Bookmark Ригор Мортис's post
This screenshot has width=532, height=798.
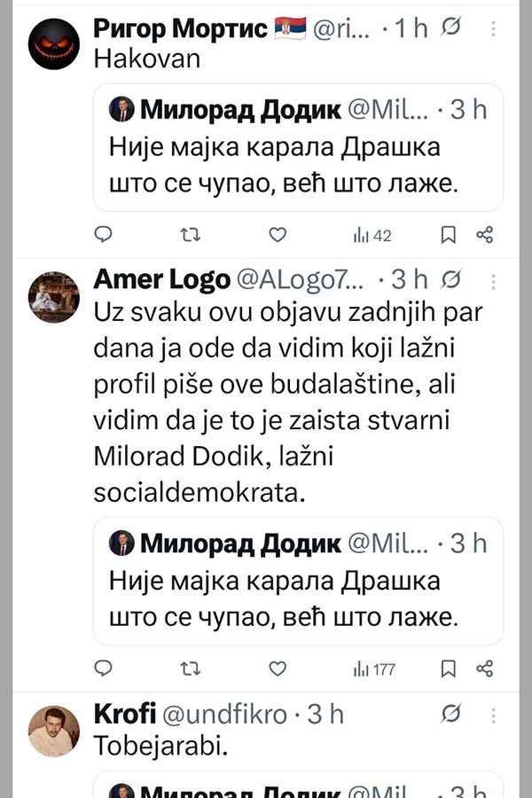[x=449, y=235]
